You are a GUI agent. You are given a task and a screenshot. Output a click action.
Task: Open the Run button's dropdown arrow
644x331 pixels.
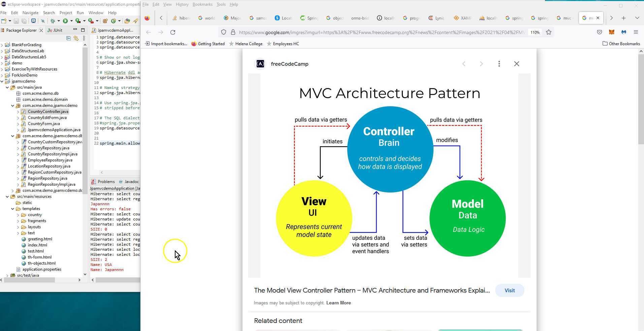71,21
